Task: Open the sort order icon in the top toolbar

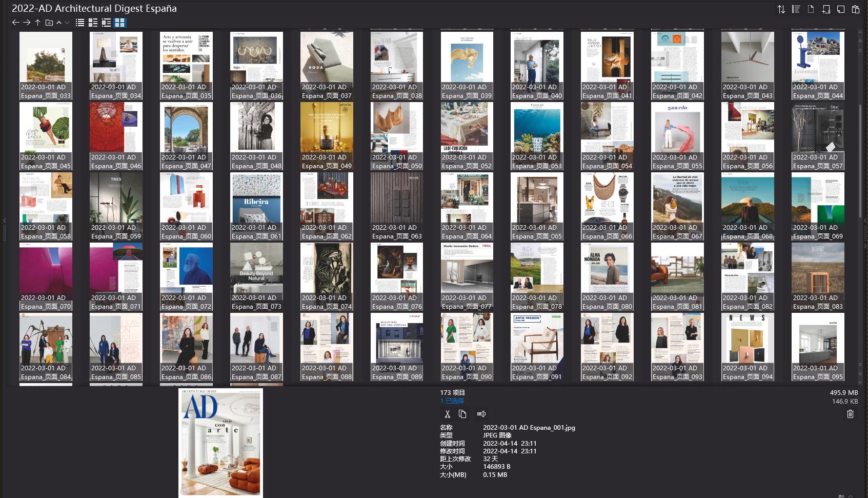Action: coord(781,9)
